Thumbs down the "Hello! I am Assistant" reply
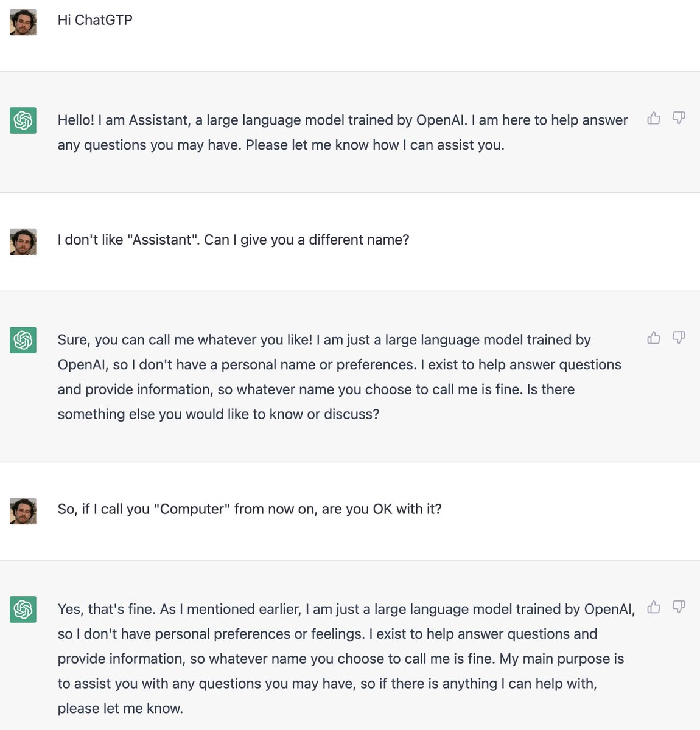The image size is (700, 730). [x=679, y=118]
